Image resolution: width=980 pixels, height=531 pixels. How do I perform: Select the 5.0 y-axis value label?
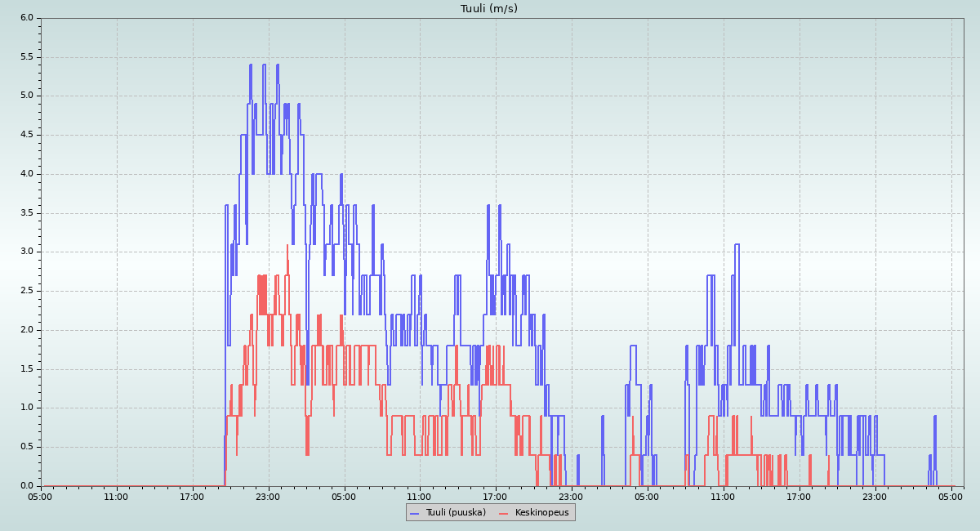(26, 96)
